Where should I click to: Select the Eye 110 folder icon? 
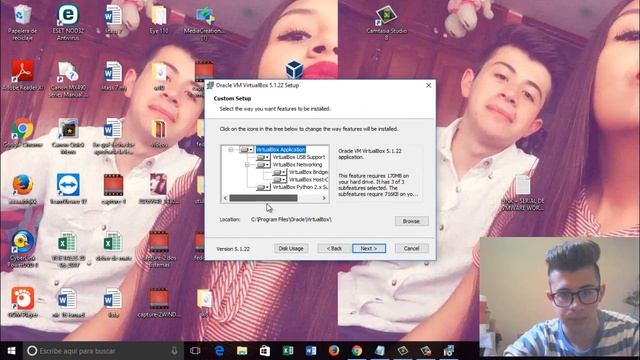click(x=159, y=19)
